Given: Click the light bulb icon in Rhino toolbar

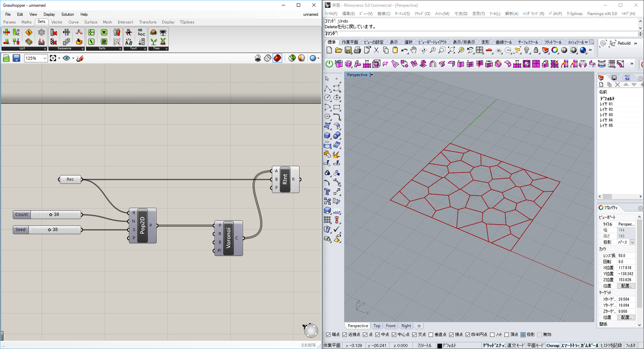Looking at the screenshot, I should pos(527,50).
